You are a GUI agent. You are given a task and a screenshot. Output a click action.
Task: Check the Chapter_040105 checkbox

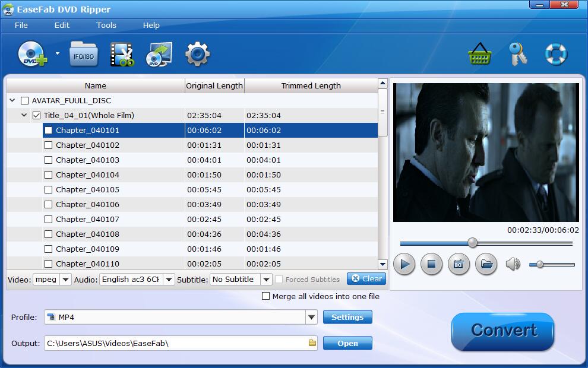[x=48, y=189]
